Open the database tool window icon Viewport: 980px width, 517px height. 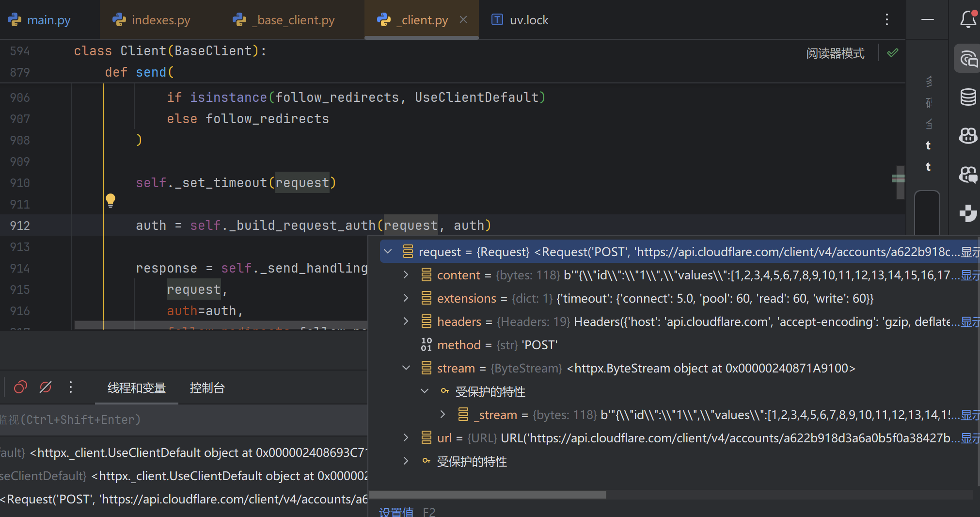pos(968,97)
